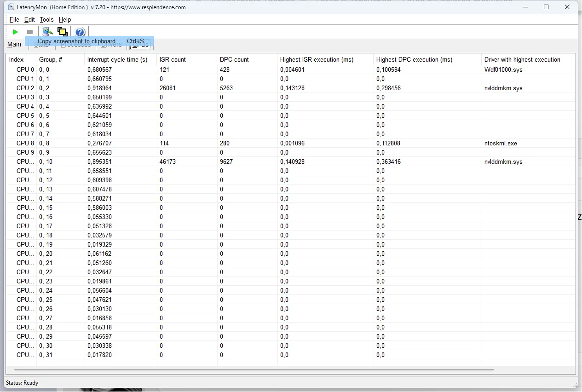The image size is (582, 392).
Task: Open the File menu
Action: click(x=14, y=20)
